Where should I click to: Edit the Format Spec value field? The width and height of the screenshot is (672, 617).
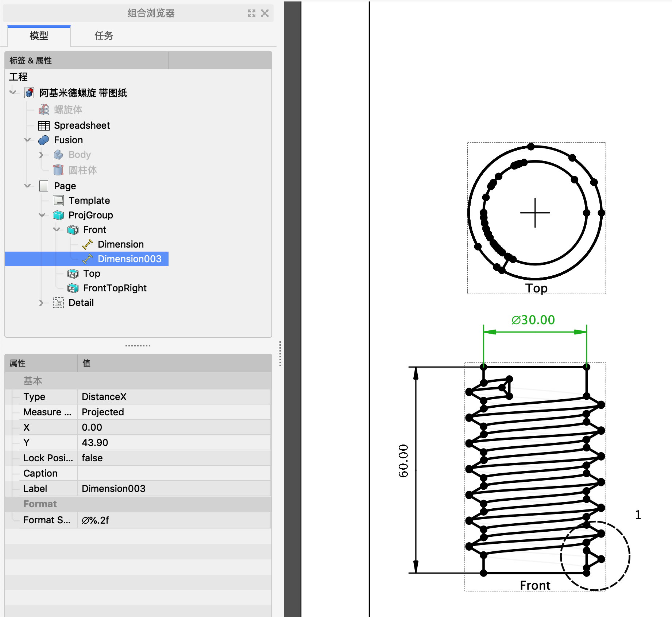pyautogui.click(x=174, y=520)
